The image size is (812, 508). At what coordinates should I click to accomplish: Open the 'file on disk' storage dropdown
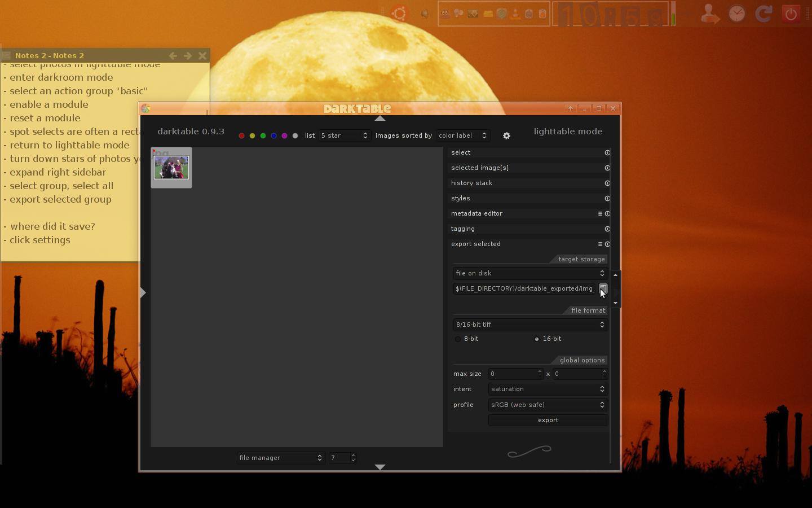(529, 273)
